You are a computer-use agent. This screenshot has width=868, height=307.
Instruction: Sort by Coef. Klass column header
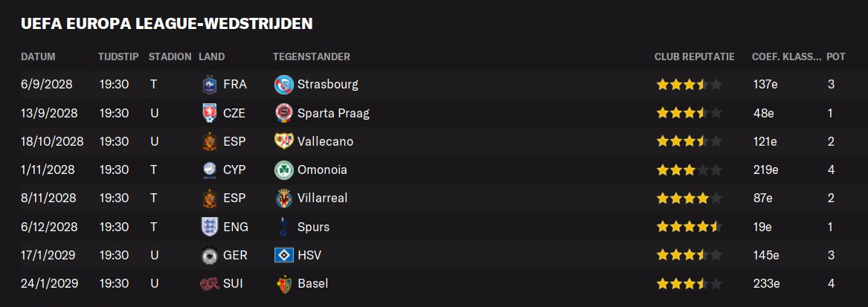click(787, 57)
